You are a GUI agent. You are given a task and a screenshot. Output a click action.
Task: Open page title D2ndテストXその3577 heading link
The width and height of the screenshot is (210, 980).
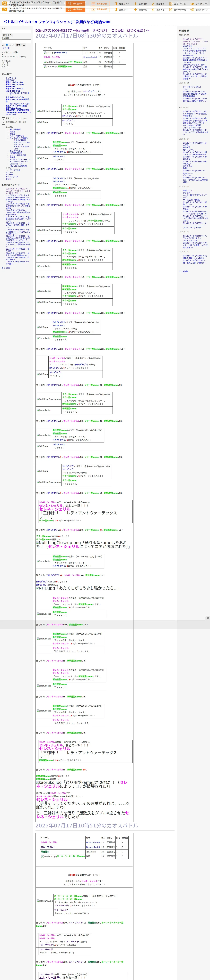(x=92, y=30)
